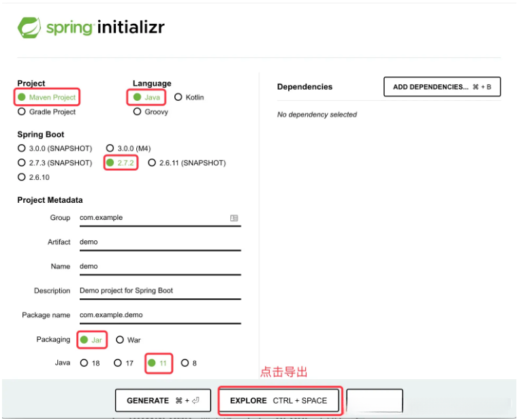Click the blank button beside Explore
The image size is (517, 420).
[375, 400]
